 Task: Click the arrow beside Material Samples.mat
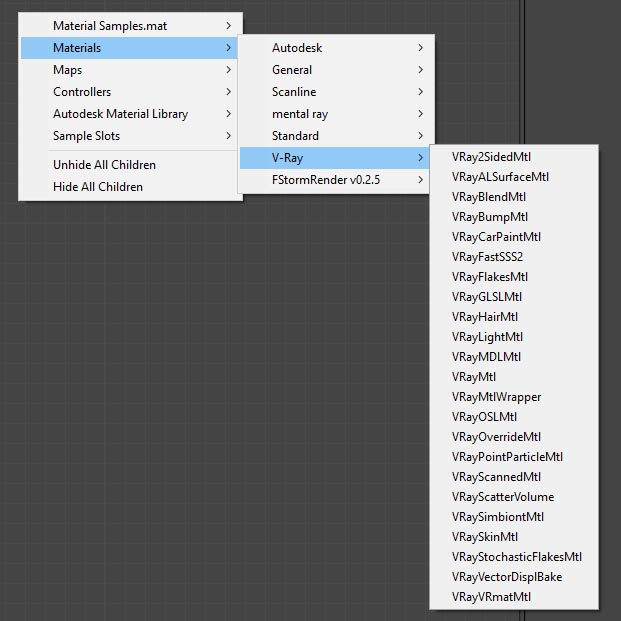229,26
